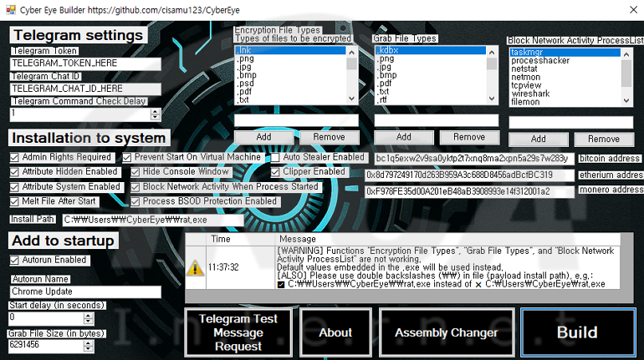
Task: Select .psd in Encryption File Types list
Action: point(290,84)
